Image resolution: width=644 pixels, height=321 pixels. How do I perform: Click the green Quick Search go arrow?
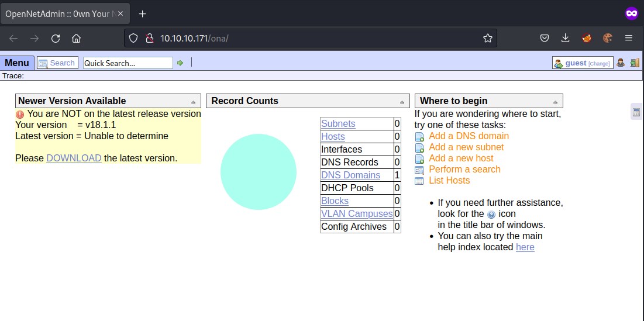pos(180,63)
